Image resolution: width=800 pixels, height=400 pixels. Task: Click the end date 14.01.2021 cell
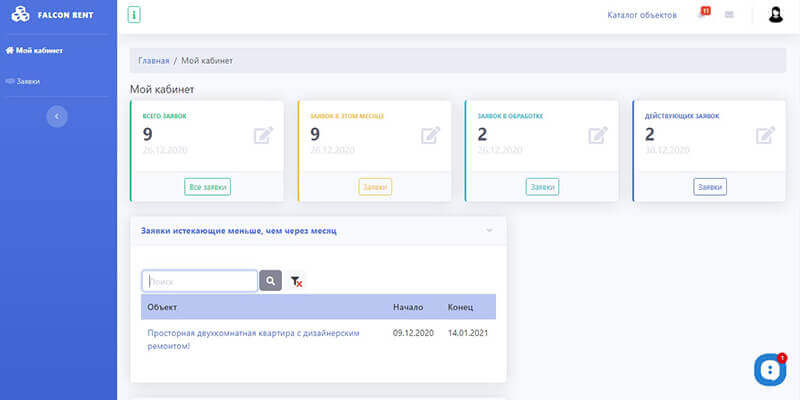pyautogui.click(x=468, y=333)
